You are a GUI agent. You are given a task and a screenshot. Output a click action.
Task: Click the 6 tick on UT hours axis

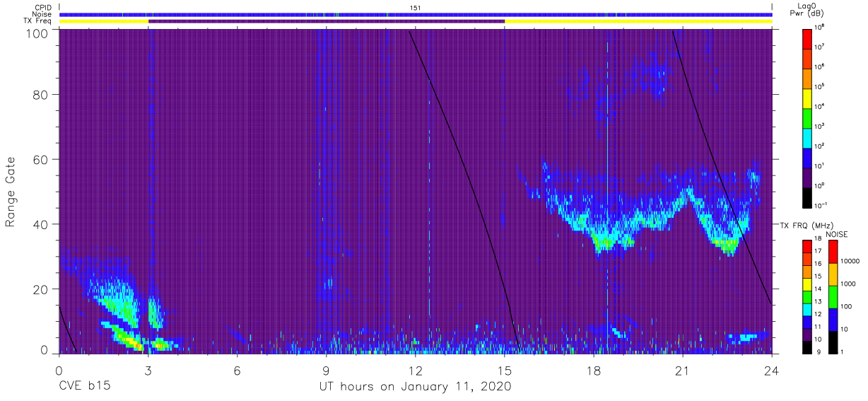pyautogui.click(x=237, y=369)
